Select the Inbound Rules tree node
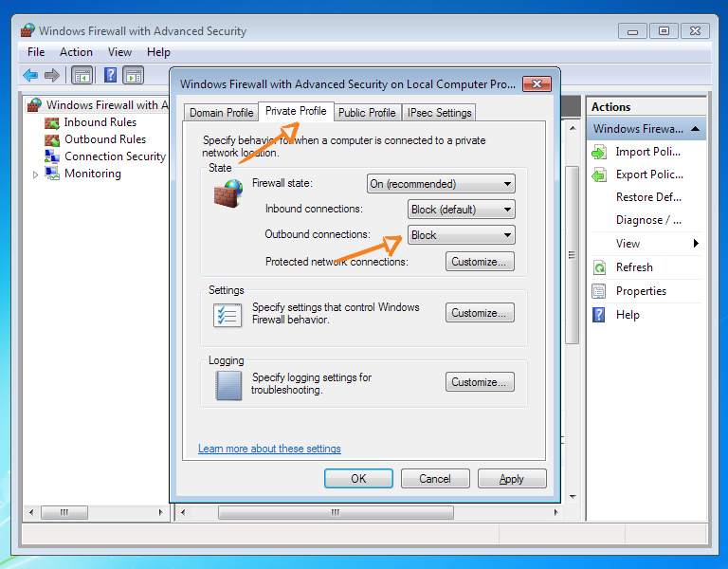 point(100,122)
